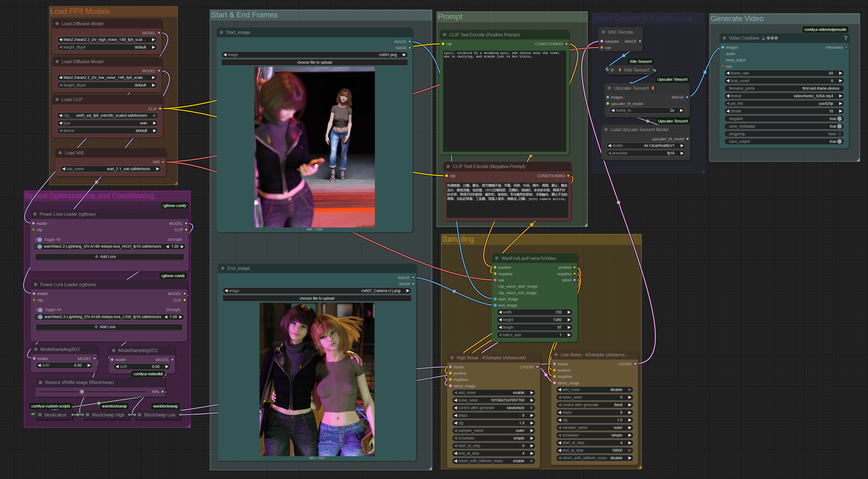Click collapse dot on WanFirstLastFrameToVideo node
This screenshot has width=868, height=479.
click(x=497, y=258)
